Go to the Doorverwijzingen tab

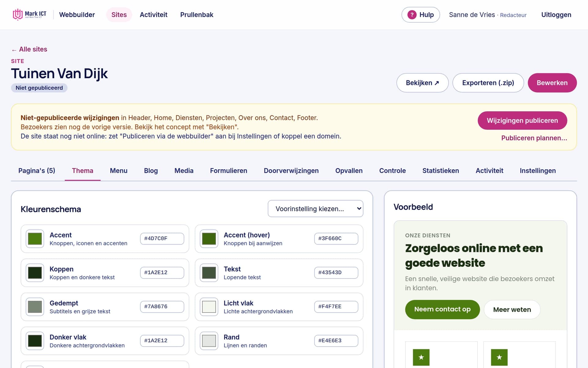coord(291,171)
